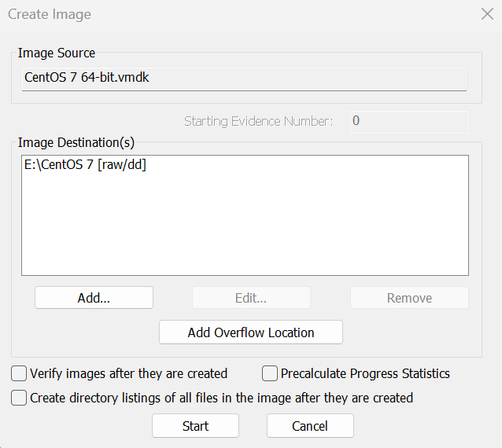Click empty space in the Image Destination list
This screenshot has height=448, width=502.
coord(244,228)
